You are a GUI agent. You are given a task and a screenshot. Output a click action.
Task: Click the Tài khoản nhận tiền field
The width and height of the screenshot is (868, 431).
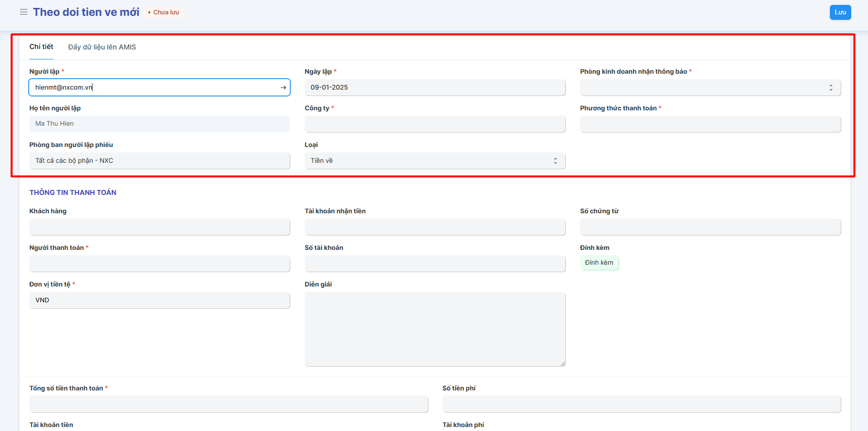point(435,227)
